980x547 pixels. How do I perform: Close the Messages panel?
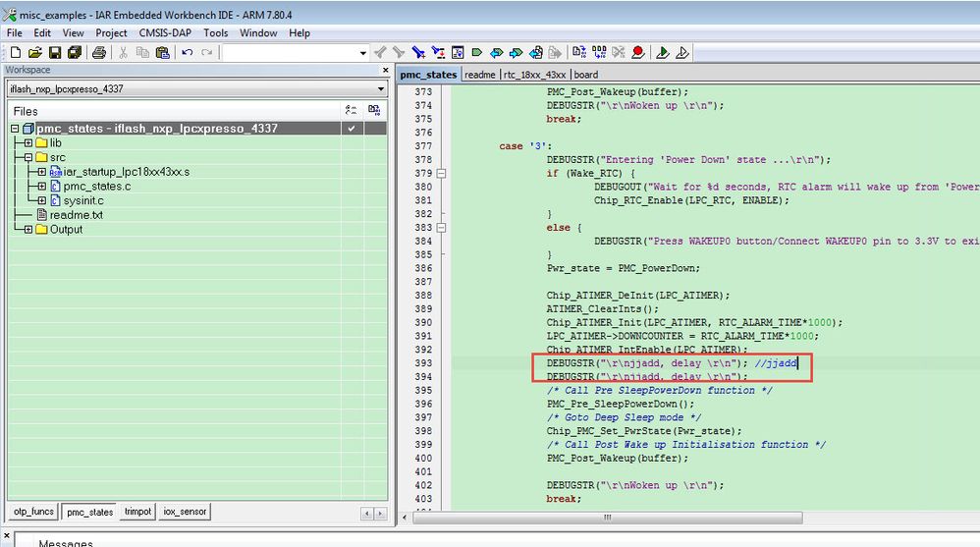(6, 536)
